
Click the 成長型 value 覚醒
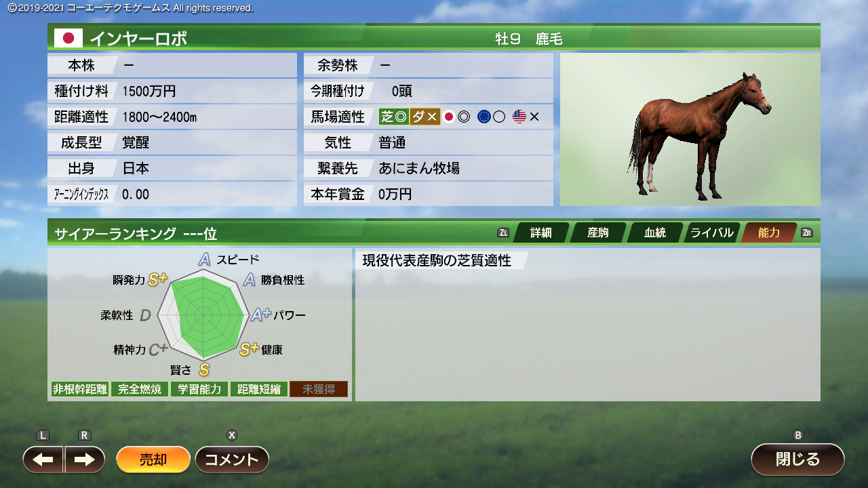(x=136, y=143)
